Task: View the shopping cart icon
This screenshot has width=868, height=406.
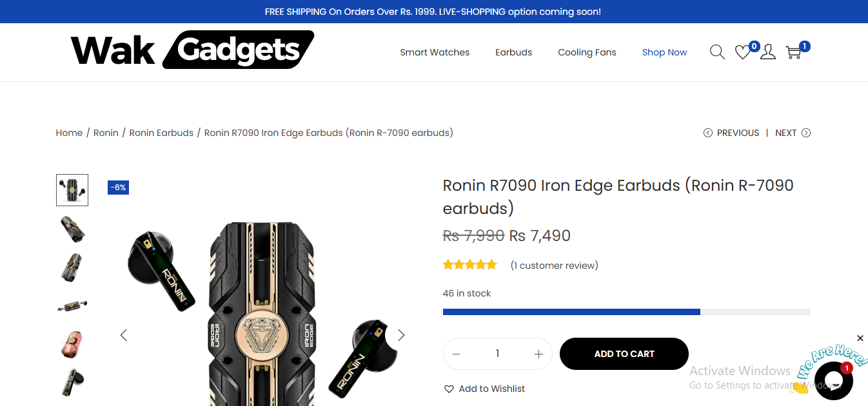Action: click(x=793, y=52)
